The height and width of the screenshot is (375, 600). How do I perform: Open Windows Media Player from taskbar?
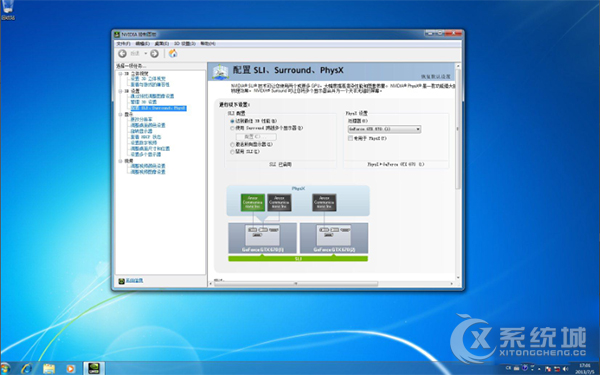tap(70, 368)
